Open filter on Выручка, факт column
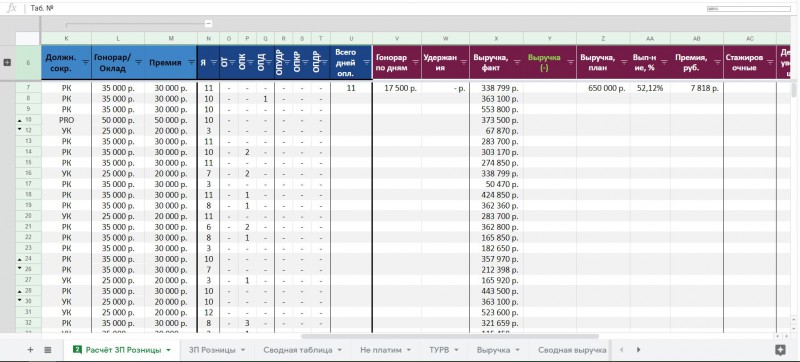The width and height of the screenshot is (800, 362). [517, 62]
